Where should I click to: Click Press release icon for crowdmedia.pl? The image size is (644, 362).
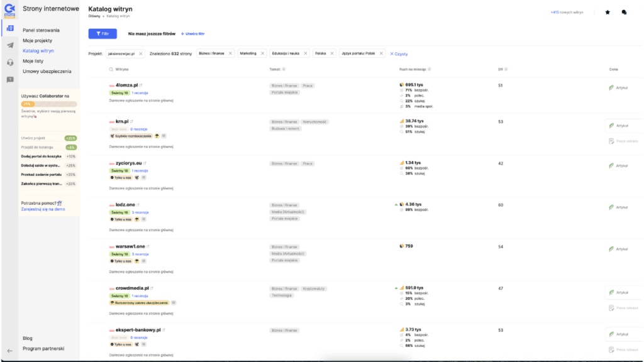[611, 308]
